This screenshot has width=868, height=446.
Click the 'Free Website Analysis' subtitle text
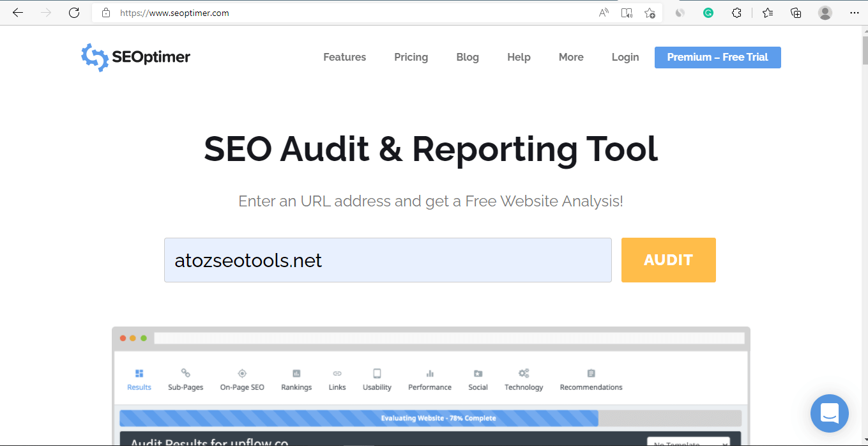point(544,201)
